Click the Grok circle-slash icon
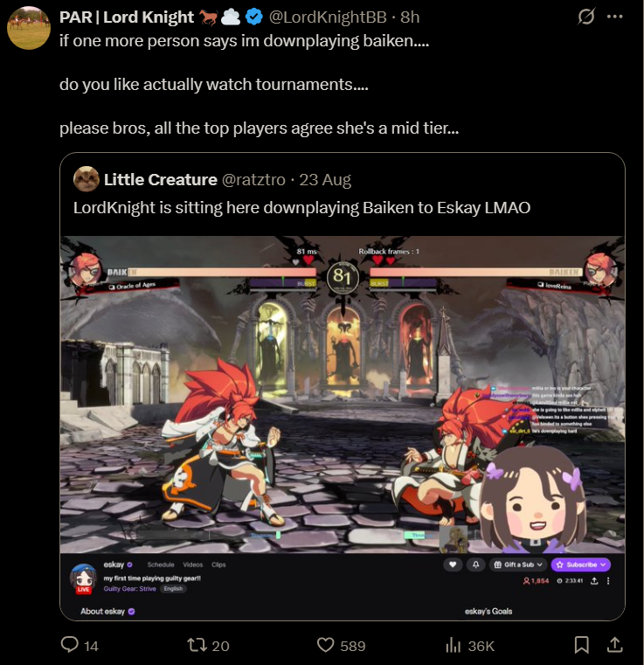The height and width of the screenshot is (665, 644). coord(586,17)
